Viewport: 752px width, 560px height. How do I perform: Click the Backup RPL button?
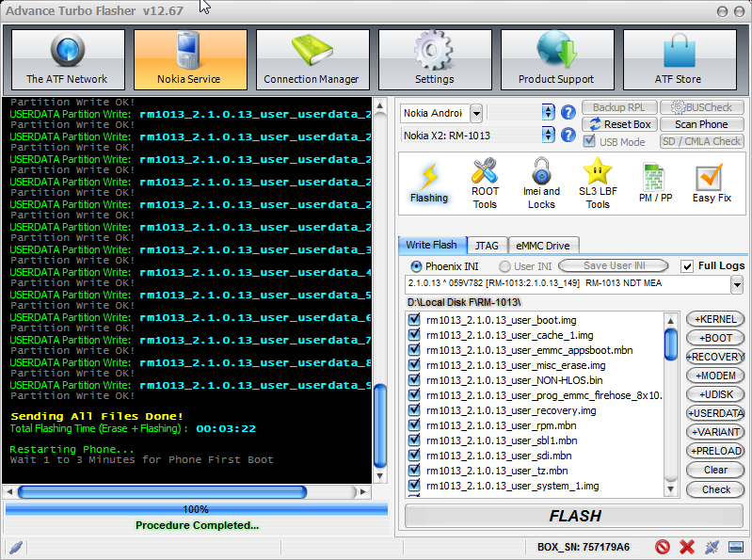click(x=619, y=107)
